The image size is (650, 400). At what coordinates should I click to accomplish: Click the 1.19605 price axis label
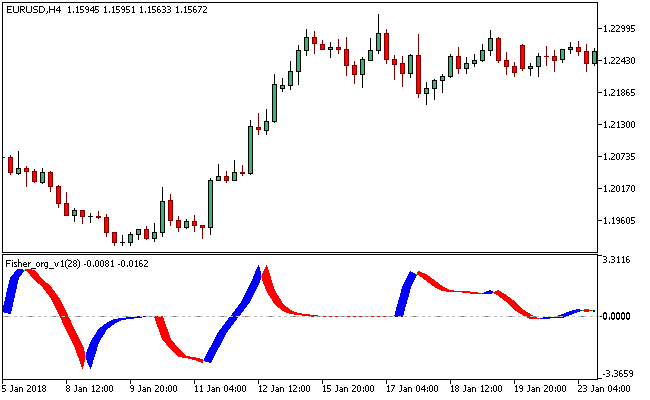pos(621,221)
